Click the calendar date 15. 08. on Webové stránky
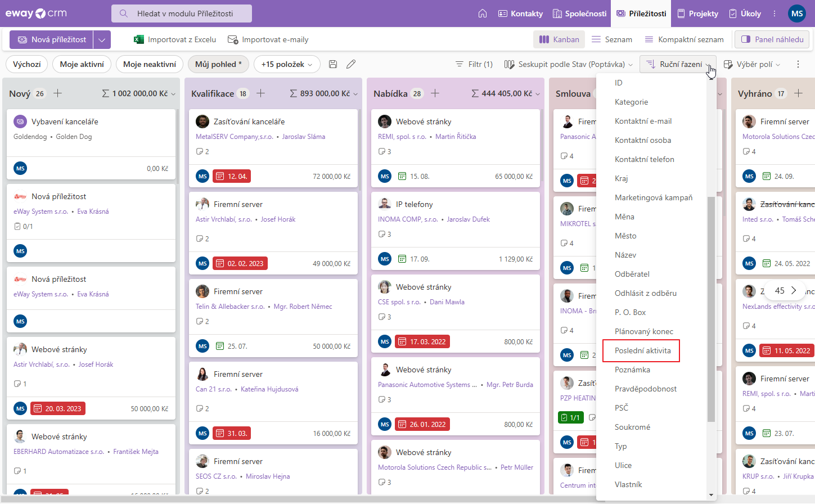This screenshot has width=815, height=504. point(414,176)
